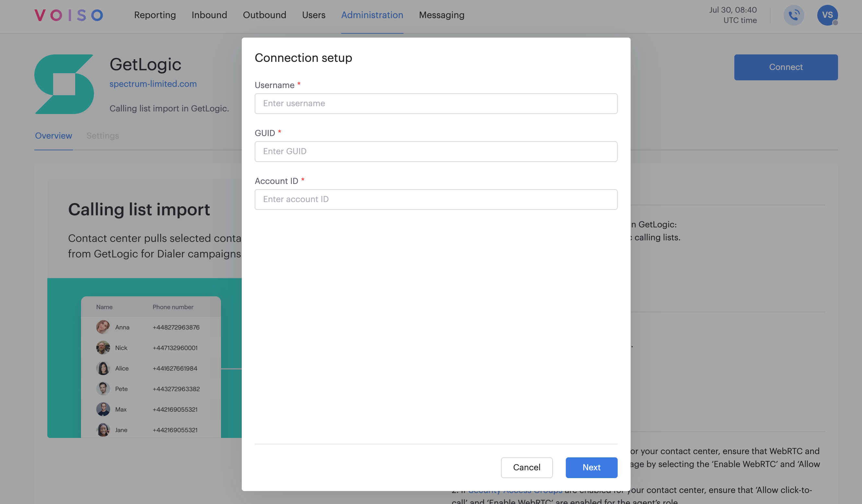Open the Reporting menu

click(x=155, y=15)
